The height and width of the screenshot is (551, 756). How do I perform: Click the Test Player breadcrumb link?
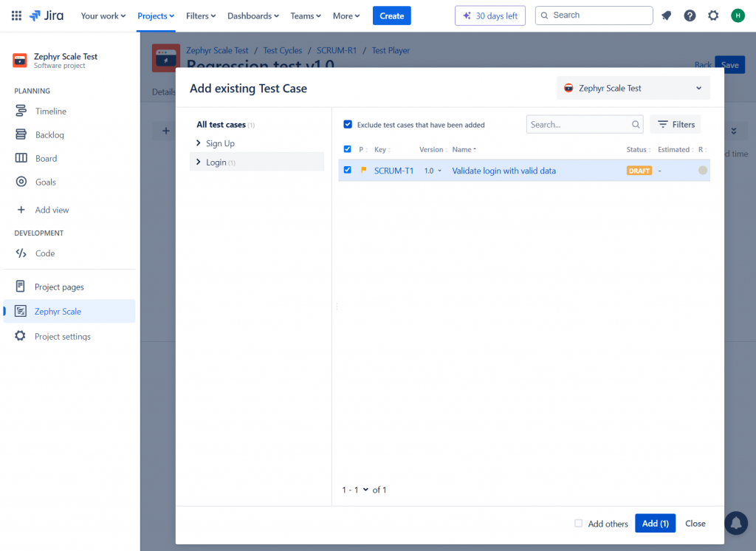coord(391,50)
